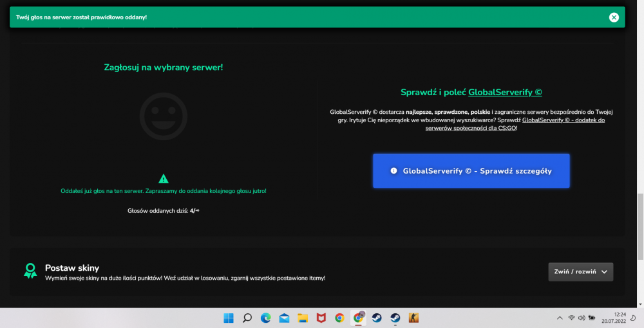This screenshot has height=328, width=644.
Task: Click 'GlobalServerify © - Sprawdź szczegóły' blue button
Action: click(x=471, y=171)
